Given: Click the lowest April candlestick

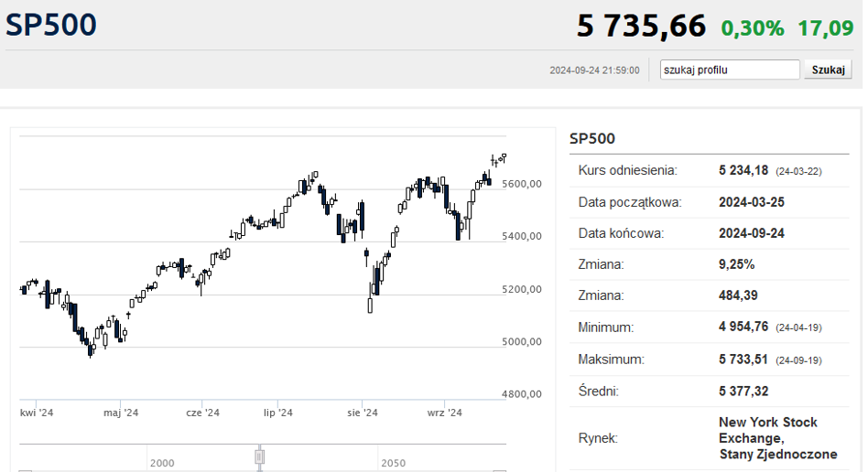Looking at the screenshot, I should click(91, 349).
